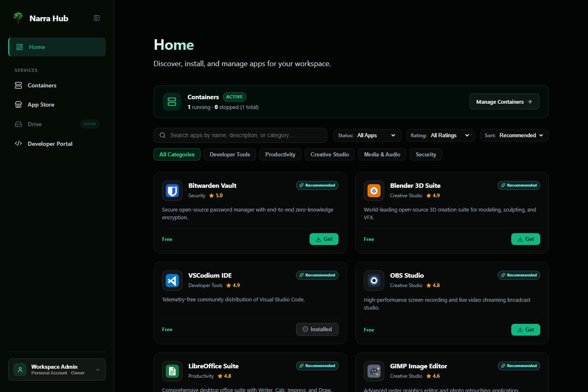588x392 pixels.
Task: Click the star rating on OBS Studio
Action: (x=433, y=285)
